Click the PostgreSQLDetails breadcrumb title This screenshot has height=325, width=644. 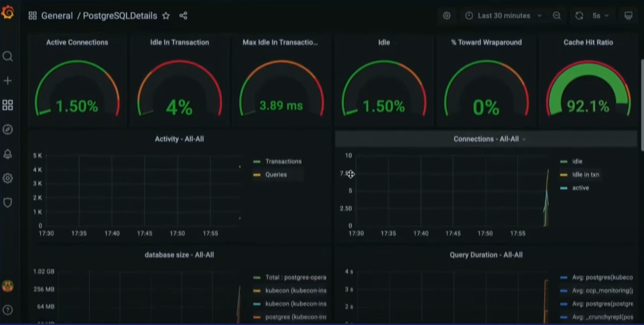pos(120,16)
